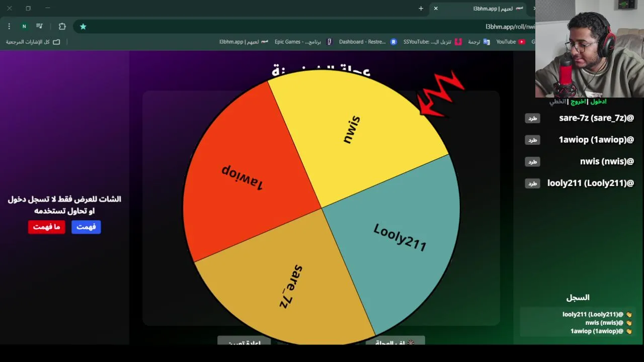
Task: Select the l3bhm.app tab
Action: click(481, 9)
